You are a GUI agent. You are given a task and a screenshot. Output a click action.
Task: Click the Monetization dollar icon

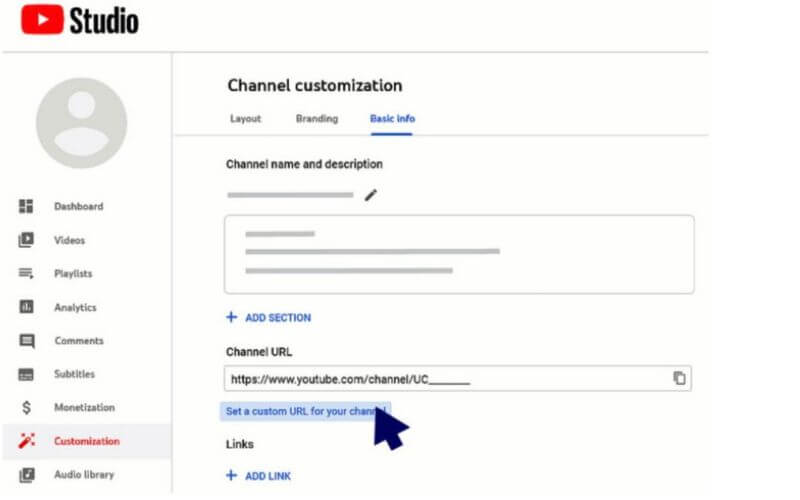(x=27, y=408)
